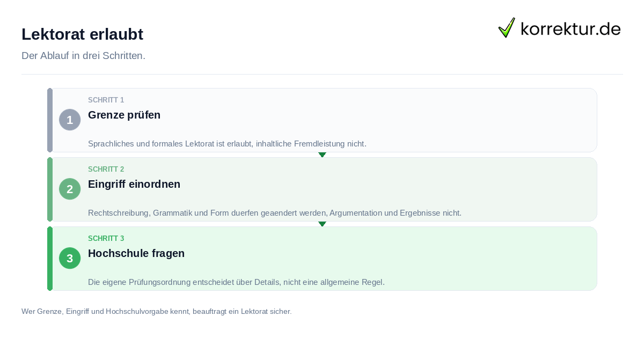Open the 'Hochschule fragen' heading

tap(136, 253)
